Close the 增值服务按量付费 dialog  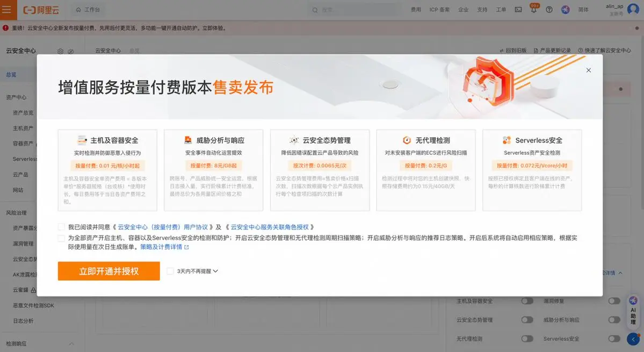(589, 70)
